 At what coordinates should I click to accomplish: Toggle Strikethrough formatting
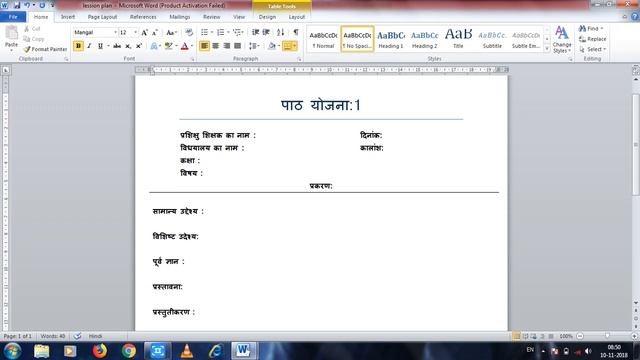(x=117, y=46)
